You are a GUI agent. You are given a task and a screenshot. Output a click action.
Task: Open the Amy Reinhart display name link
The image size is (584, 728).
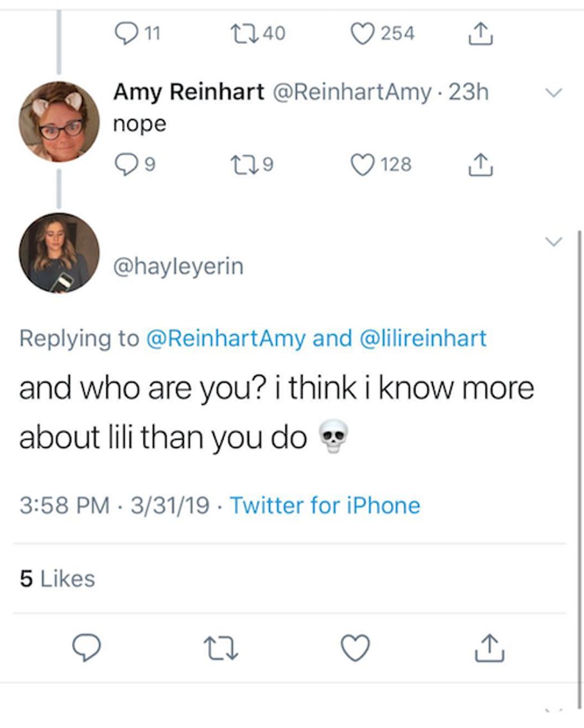(x=189, y=92)
